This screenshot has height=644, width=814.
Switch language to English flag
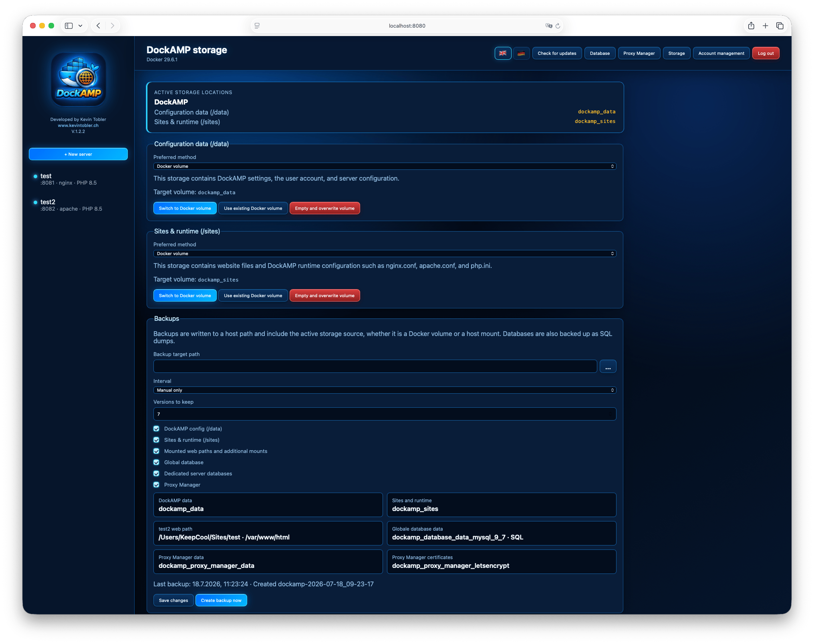[x=503, y=53]
